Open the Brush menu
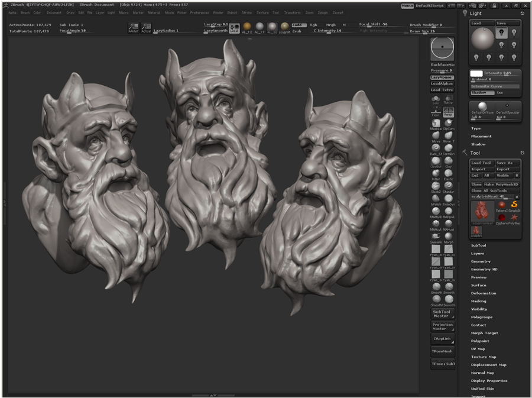 tap(25, 12)
